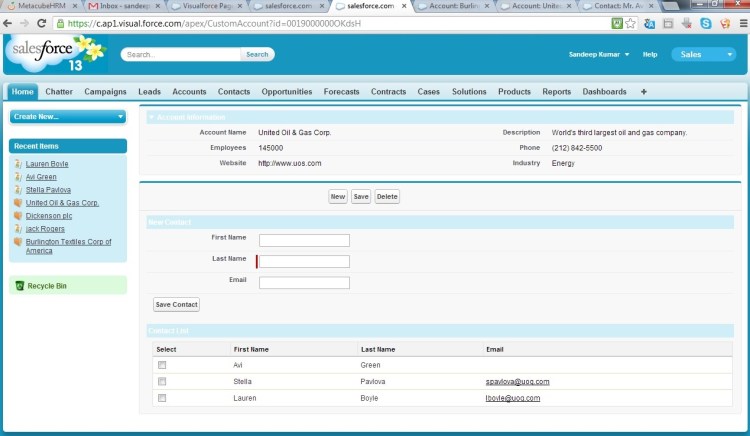This screenshot has width=750, height=436.
Task: Click the browser back arrow
Action: point(8,22)
